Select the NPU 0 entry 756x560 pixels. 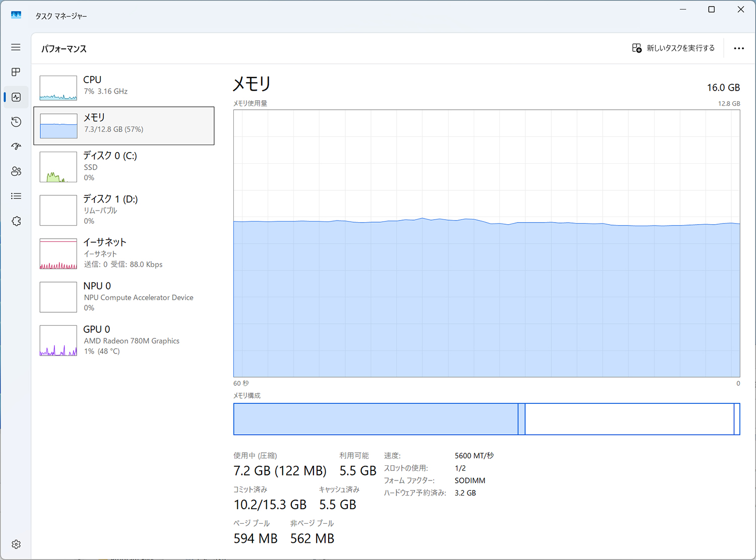coord(123,296)
